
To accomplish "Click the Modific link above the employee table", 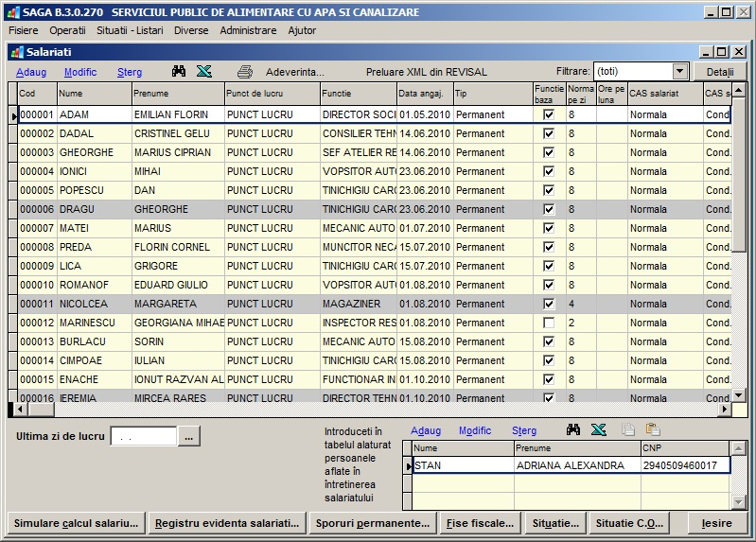I will [80, 72].
